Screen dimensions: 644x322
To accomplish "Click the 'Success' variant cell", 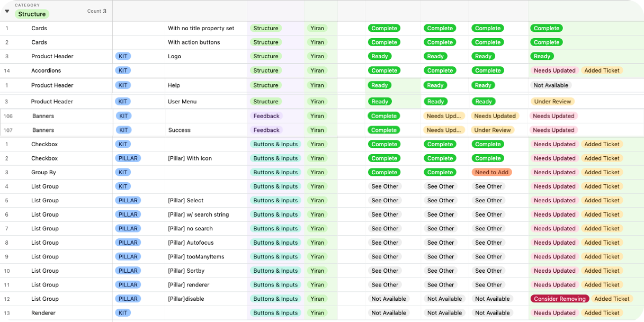I will [x=206, y=130].
